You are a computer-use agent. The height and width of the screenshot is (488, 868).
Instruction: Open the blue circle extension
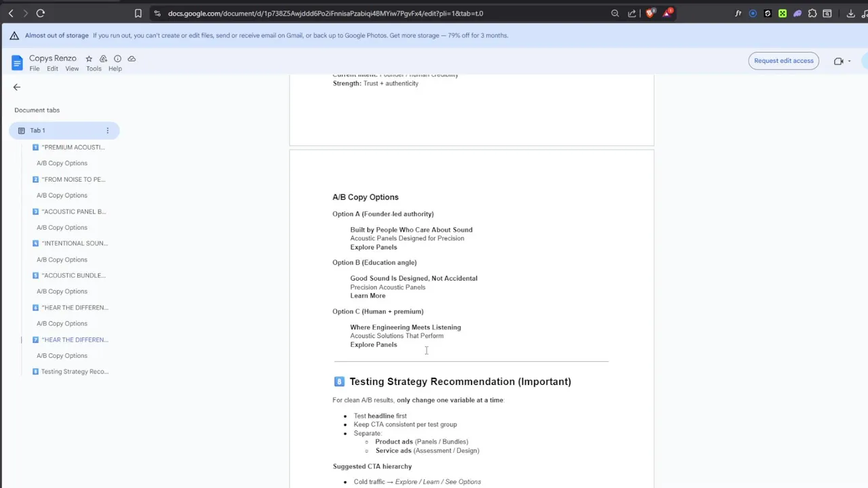753,13
